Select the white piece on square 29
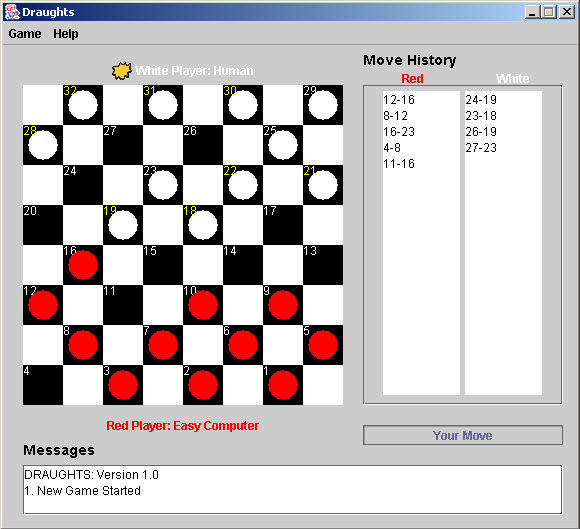The image size is (580, 529). pyautogui.click(x=323, y=105)
